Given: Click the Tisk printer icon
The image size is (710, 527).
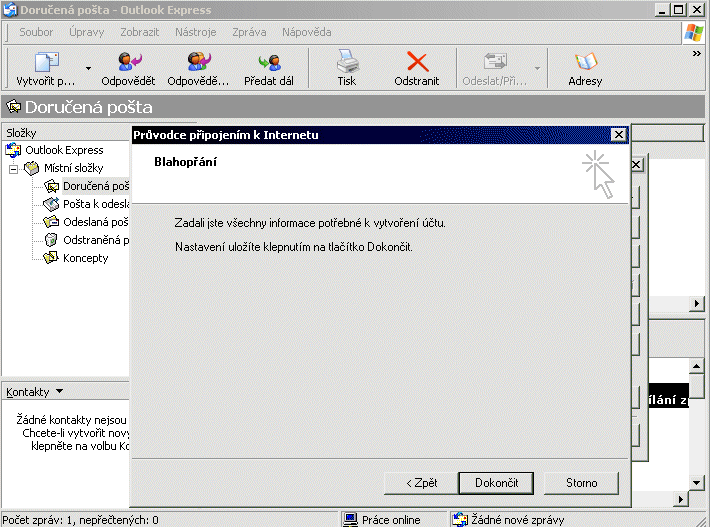Looking at the screenshot, I should (347, 62).
